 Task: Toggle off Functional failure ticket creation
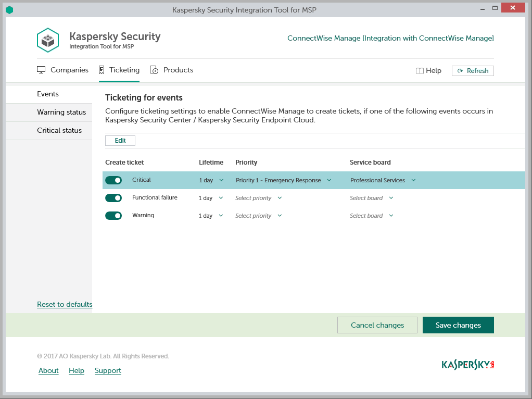point(113,198)
